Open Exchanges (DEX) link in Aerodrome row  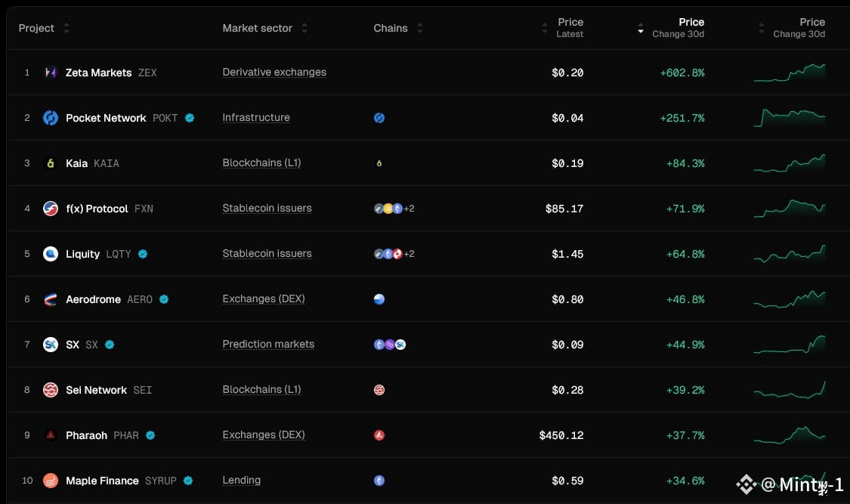click(264, 299)
